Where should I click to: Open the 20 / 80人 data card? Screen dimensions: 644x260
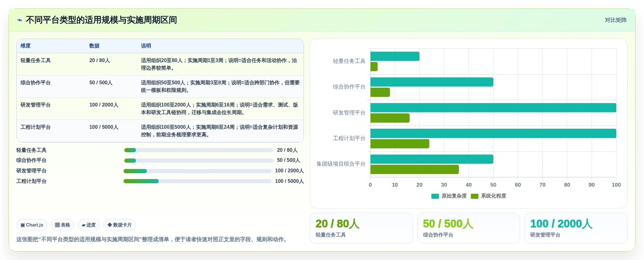(x=361, y=228)
